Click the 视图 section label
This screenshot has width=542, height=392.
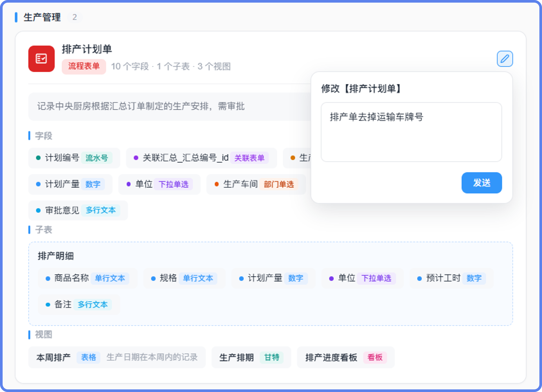(x=43, y=335)
